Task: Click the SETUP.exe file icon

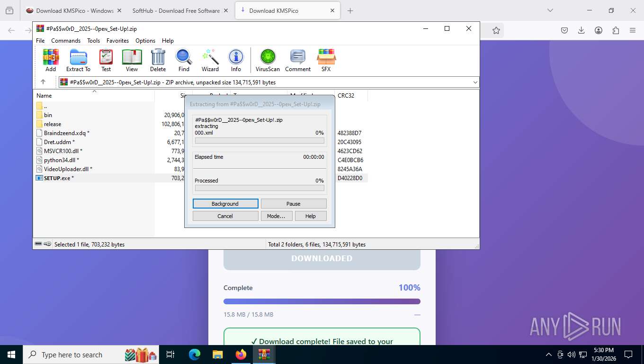Action: 40,178
